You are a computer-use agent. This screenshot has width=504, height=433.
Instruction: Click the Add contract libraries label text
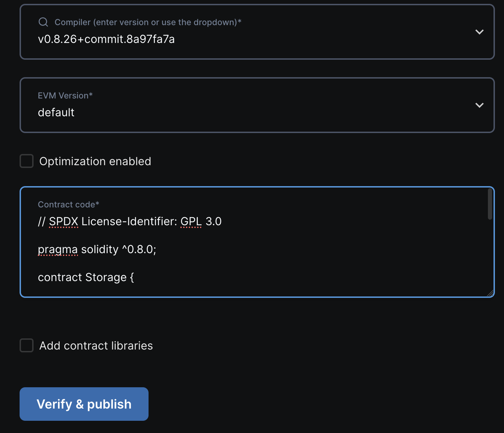point(96,345)
